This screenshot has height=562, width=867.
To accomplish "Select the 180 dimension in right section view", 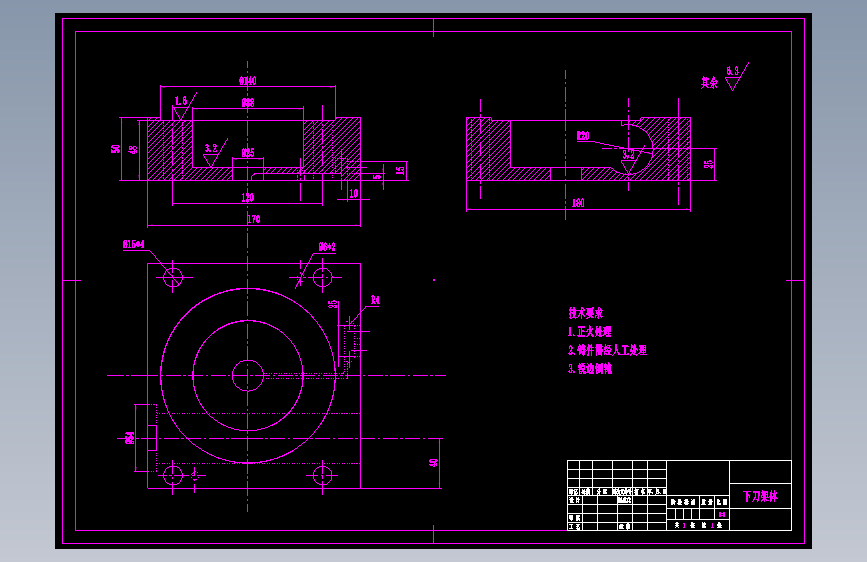I will [x=578, y=203].
